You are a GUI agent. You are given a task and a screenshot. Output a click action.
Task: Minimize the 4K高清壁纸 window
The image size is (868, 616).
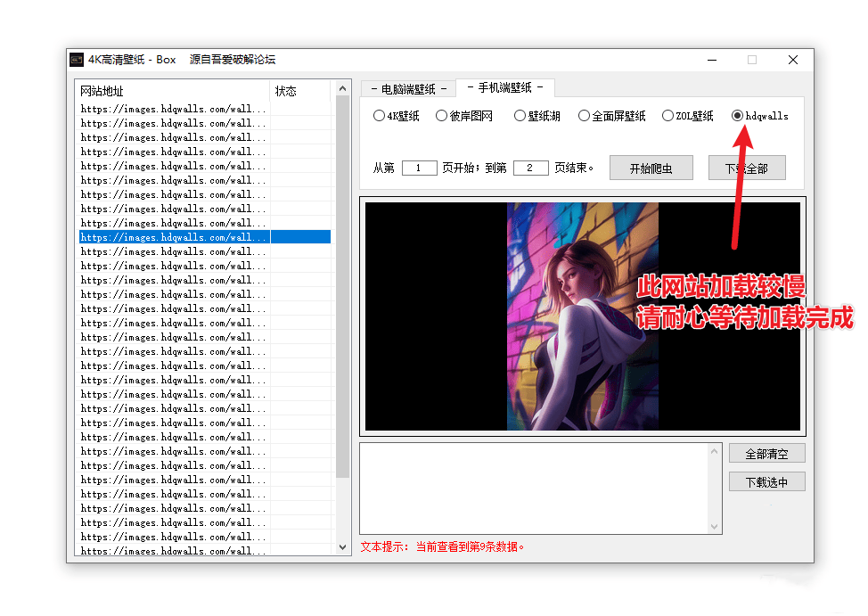(712, 60)
